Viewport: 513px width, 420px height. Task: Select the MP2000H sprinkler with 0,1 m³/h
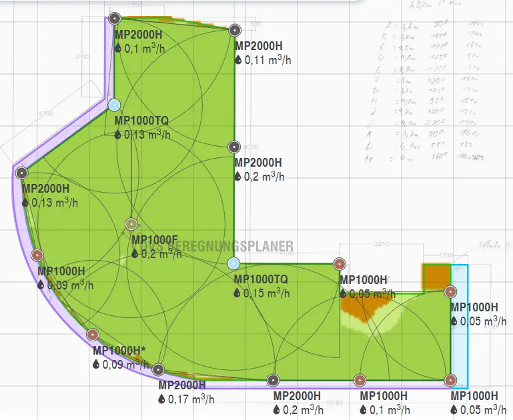[x=115, y=19]
